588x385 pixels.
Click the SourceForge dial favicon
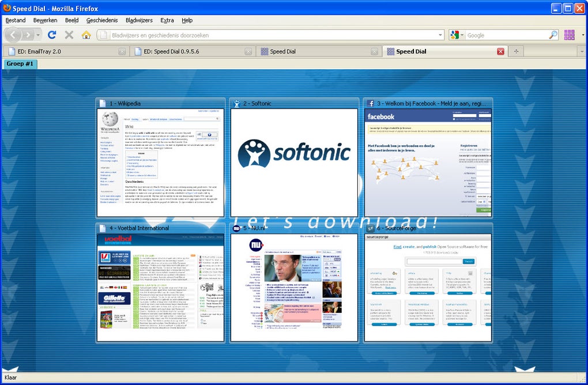pyautogui.click(x=370, y=228)
